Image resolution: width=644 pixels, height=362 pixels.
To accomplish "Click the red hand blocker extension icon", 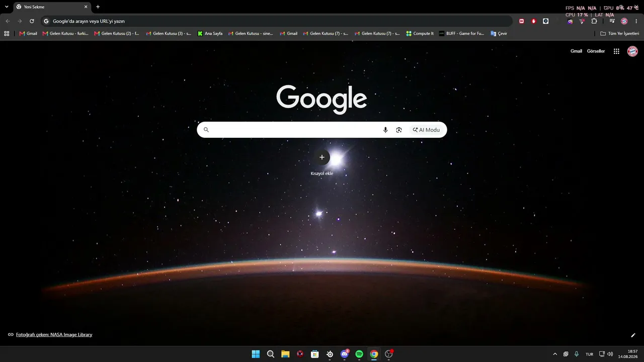I will click(534, 21).
